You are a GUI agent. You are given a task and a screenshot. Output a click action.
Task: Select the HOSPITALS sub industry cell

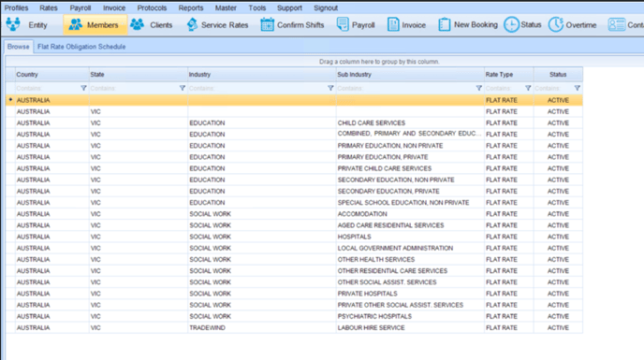[410, 237]
